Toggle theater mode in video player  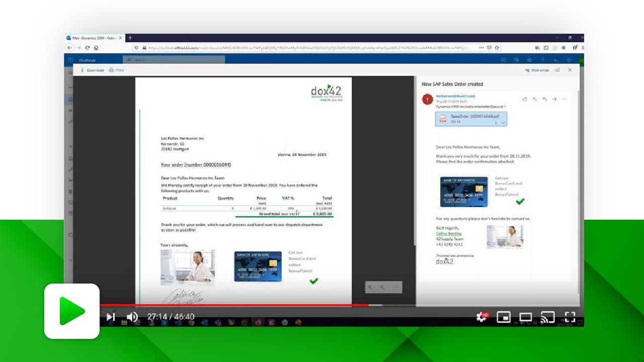[x=526, y=317]
